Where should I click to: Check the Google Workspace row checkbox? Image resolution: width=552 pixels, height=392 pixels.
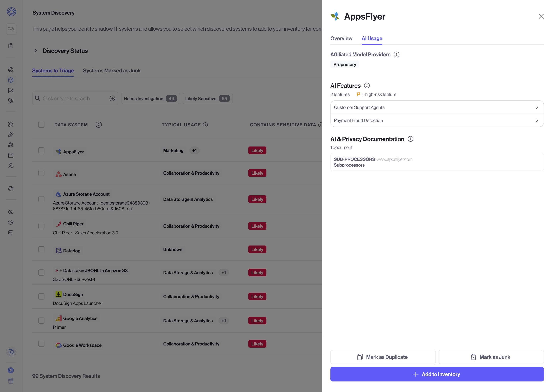[x=41, y=344]
